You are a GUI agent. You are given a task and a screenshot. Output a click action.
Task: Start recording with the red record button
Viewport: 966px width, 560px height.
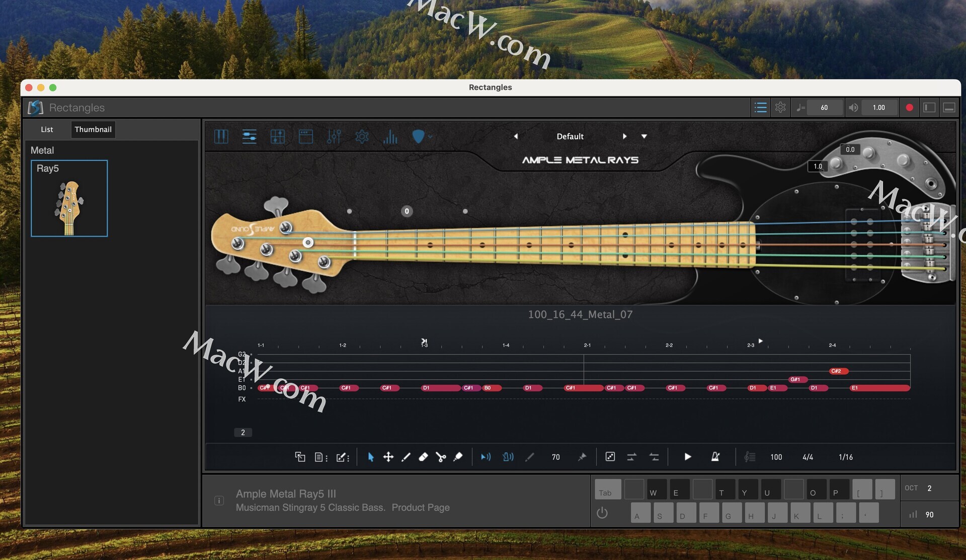[x=909, y=107]
